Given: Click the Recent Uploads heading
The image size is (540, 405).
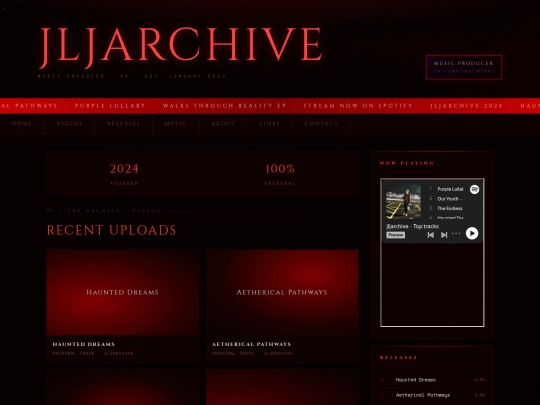Looking at the screenshot, I should (x=112, y=230).
